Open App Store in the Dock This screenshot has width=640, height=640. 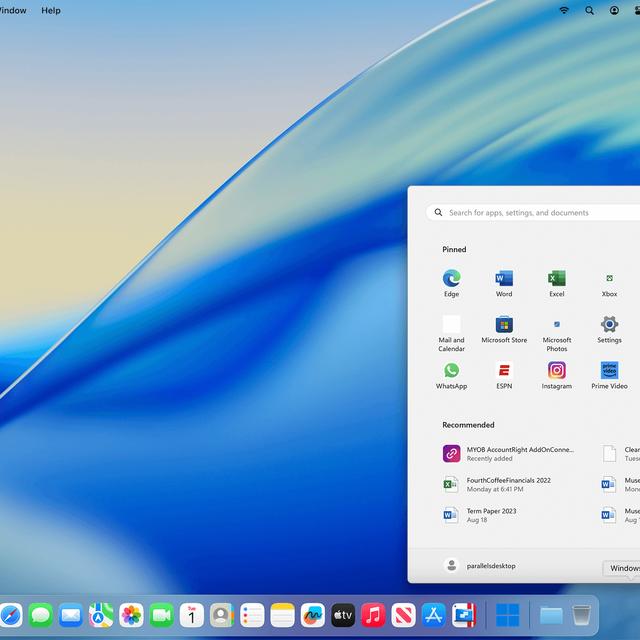433,615
